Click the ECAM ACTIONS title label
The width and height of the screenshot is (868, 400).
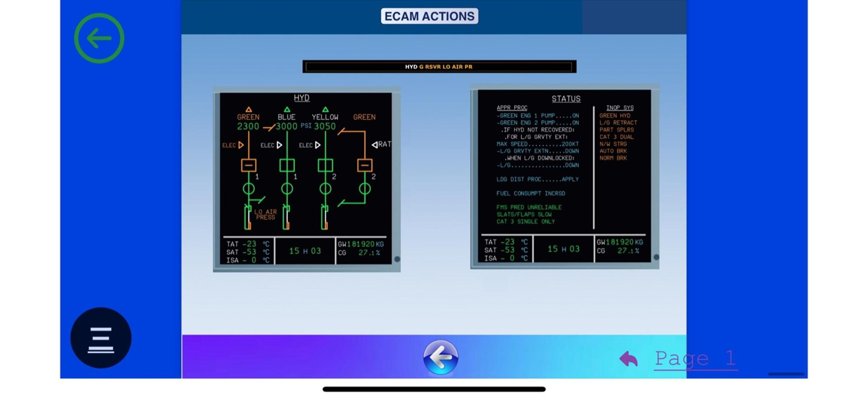click(429, 16)
